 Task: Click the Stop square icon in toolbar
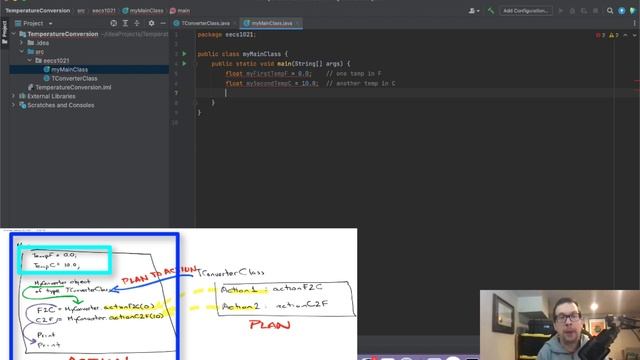[596, 11]
